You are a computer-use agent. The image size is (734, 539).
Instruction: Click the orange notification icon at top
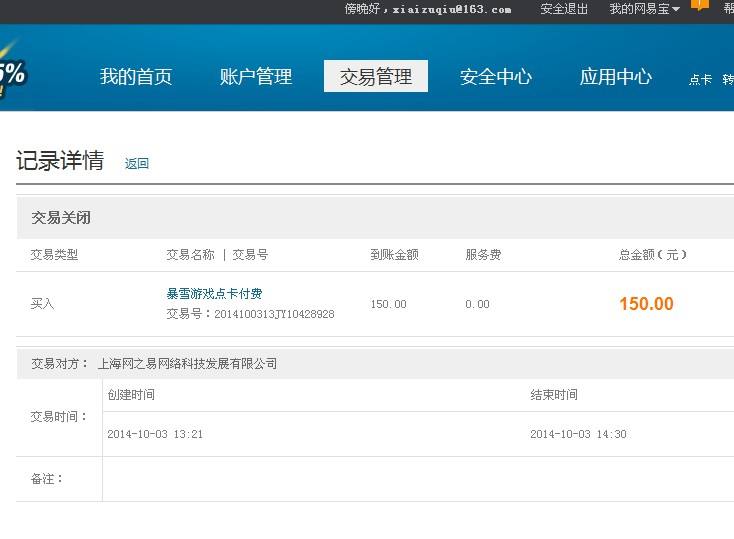(x=700, y=5)
